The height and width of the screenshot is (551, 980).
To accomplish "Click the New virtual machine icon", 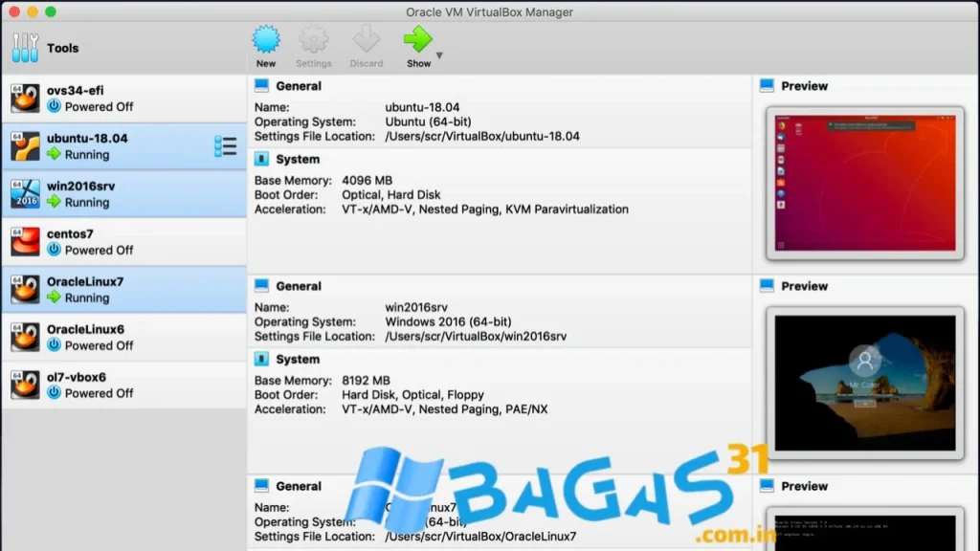I will click(x=266, y=40).
